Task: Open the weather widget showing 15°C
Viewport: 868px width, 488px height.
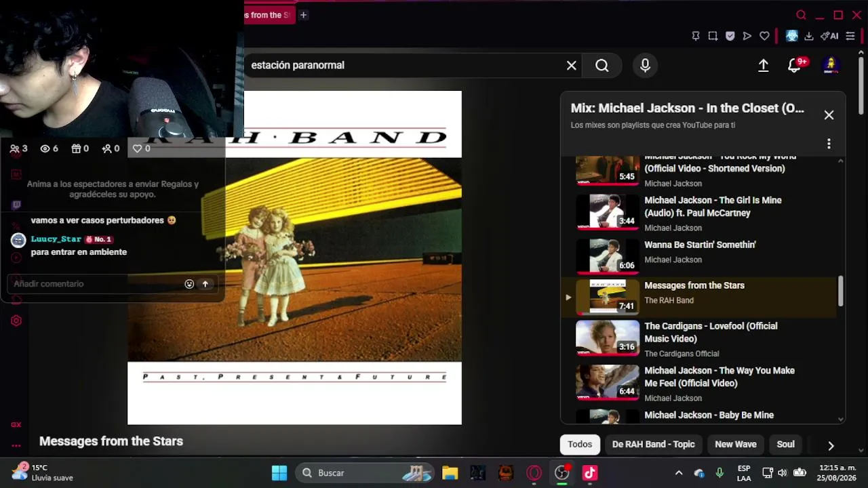Action: [43, 472]
